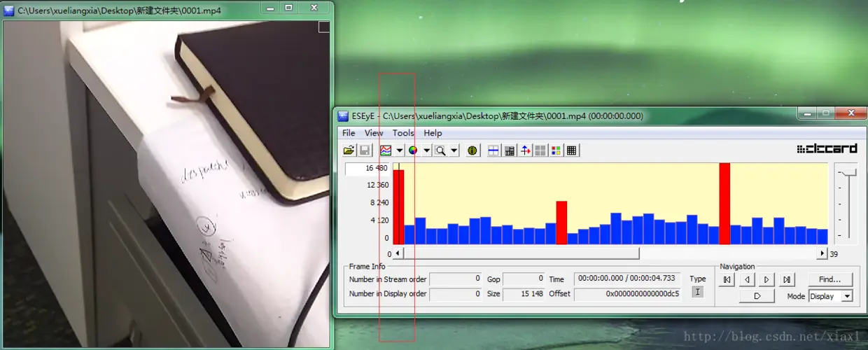This screenshot has width=868, height=350.
Task: Open the color wheel tool
Action: pyautogui.click(x=413, y=150)
